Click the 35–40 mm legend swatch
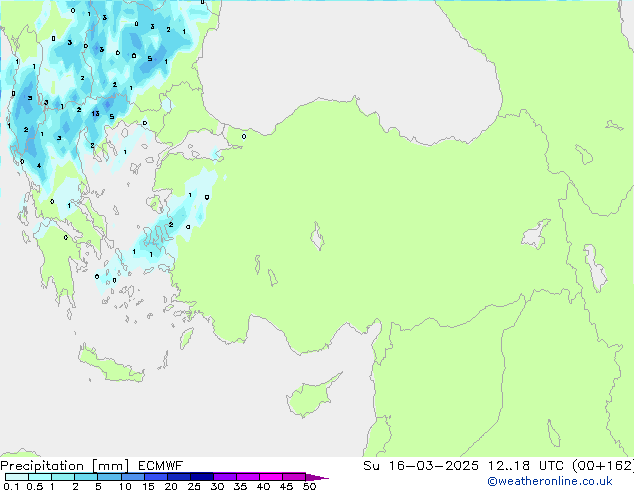 pyautogui.click(x=247, y=477)
